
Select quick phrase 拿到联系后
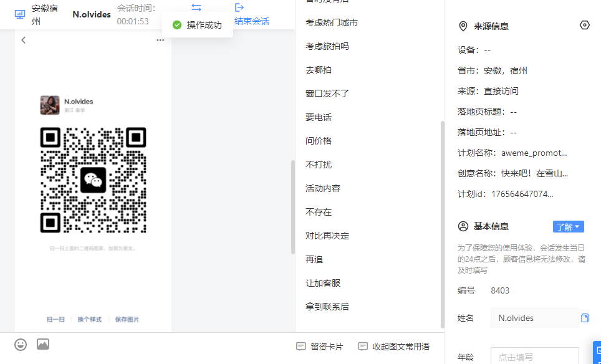327,307
